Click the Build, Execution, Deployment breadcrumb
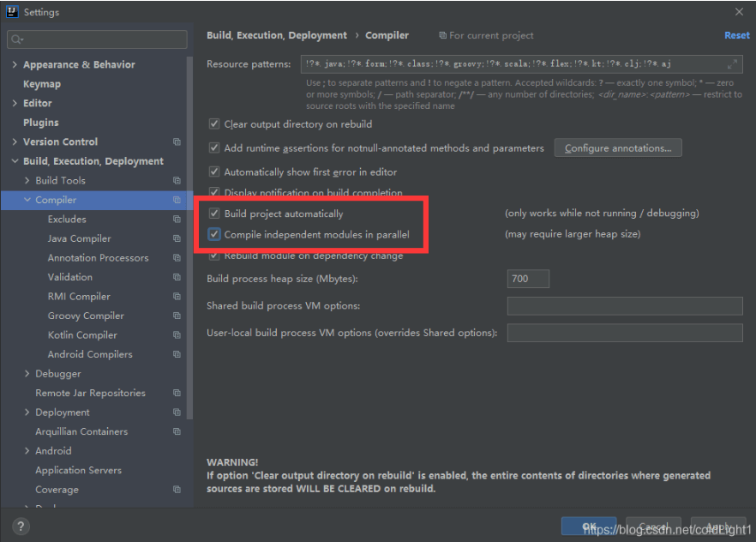Image resolution: width=756 pixels, height=542 pixels. [x=277, y=35]
